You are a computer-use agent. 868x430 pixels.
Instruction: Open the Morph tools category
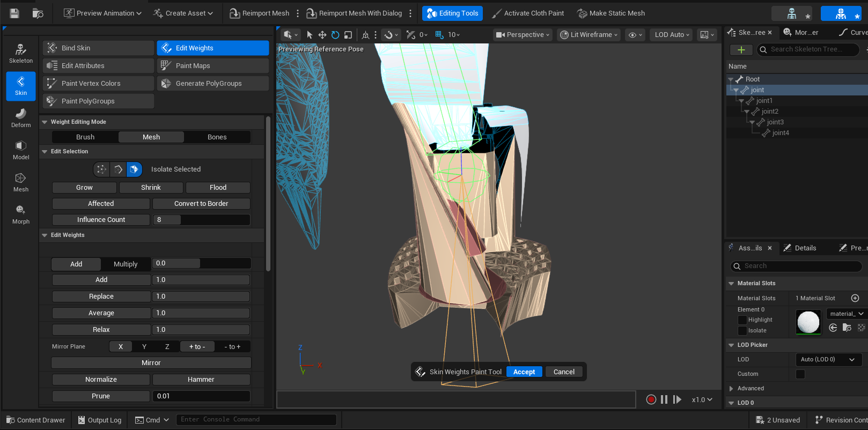[21, 215]
